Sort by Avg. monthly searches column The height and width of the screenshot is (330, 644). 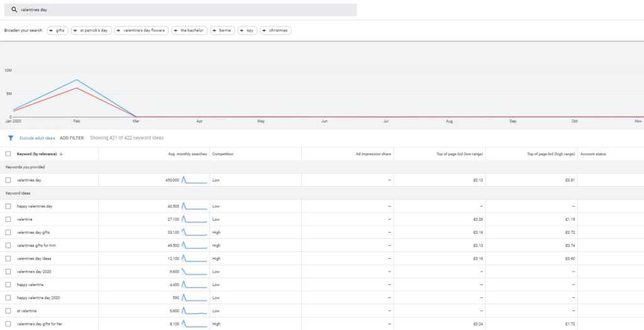pyautogui.click(x=187, y=155)
